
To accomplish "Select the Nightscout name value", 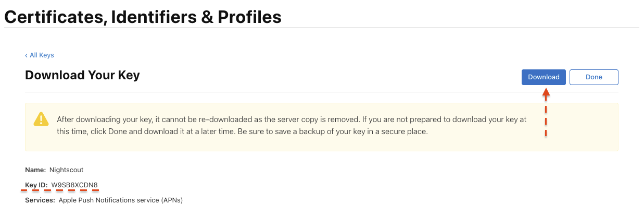I will tap(67, 170).
